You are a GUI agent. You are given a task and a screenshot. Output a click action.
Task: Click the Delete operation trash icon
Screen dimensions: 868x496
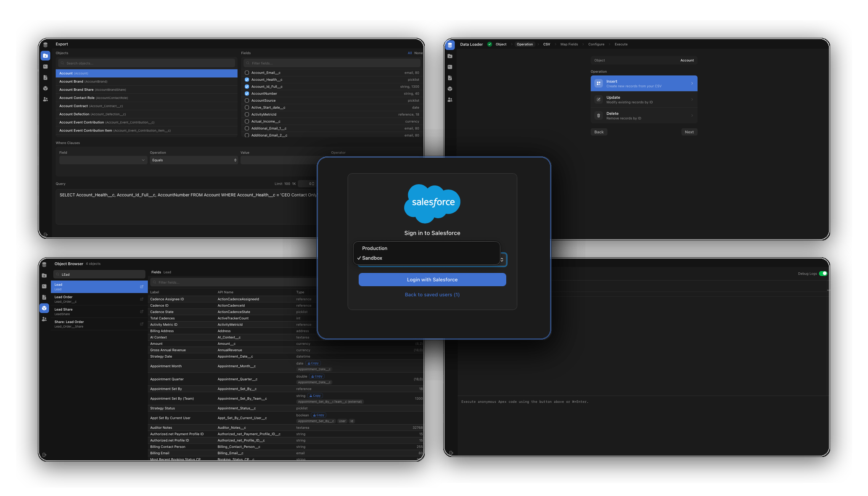click(x=598, y=116)
